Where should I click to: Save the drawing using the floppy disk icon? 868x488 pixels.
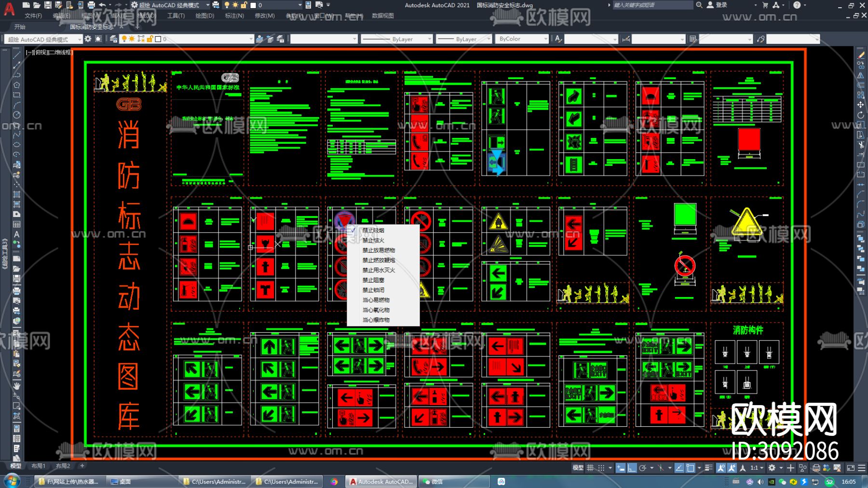point(48,5)
